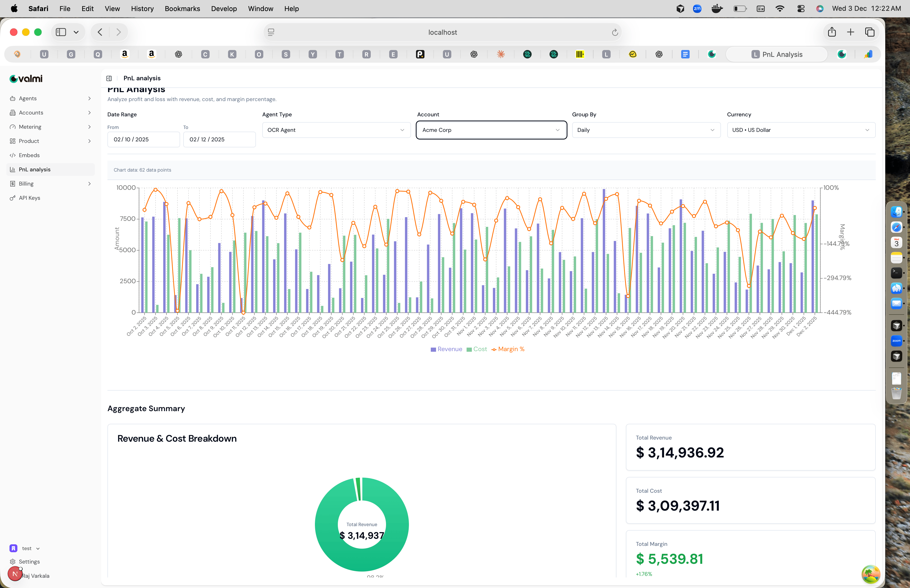Screen dimensions: 910x588
Task: Click the Zoom menu bar icon
Action: pos(697,8)
